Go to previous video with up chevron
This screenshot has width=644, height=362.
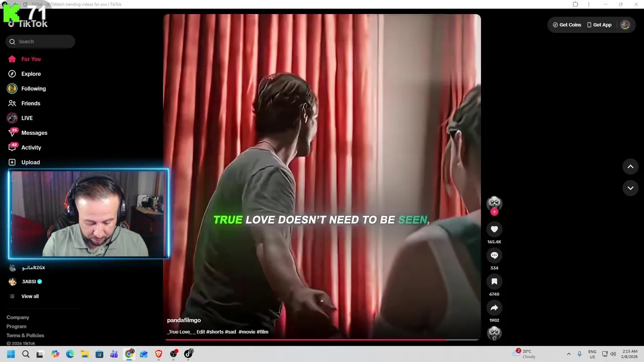[630, 166]
